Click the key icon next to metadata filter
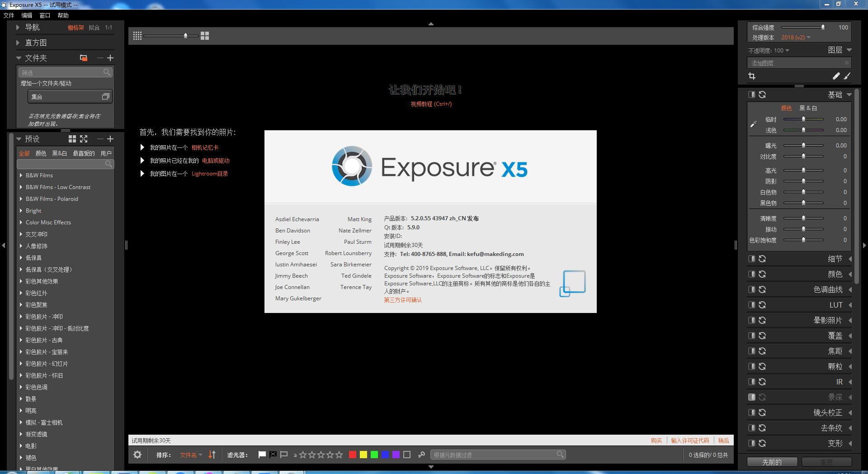 click(x=421, y=455)
